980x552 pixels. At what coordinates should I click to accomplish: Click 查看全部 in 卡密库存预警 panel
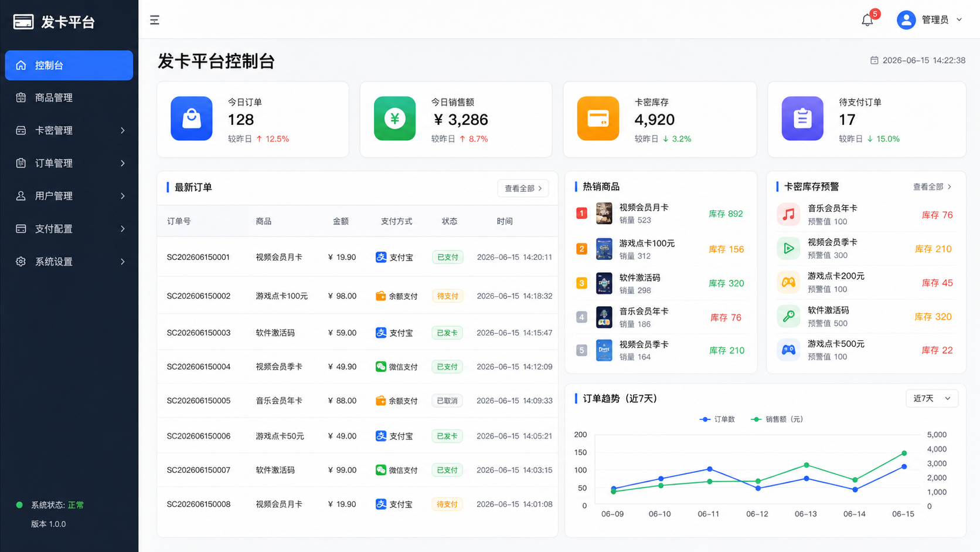[x=933, y=187]
